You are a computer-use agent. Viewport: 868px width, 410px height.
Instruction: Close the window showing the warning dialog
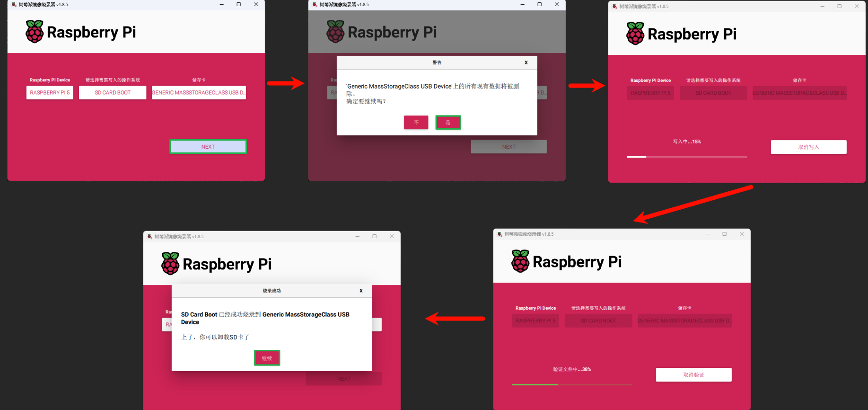click(x=557, y=5)
